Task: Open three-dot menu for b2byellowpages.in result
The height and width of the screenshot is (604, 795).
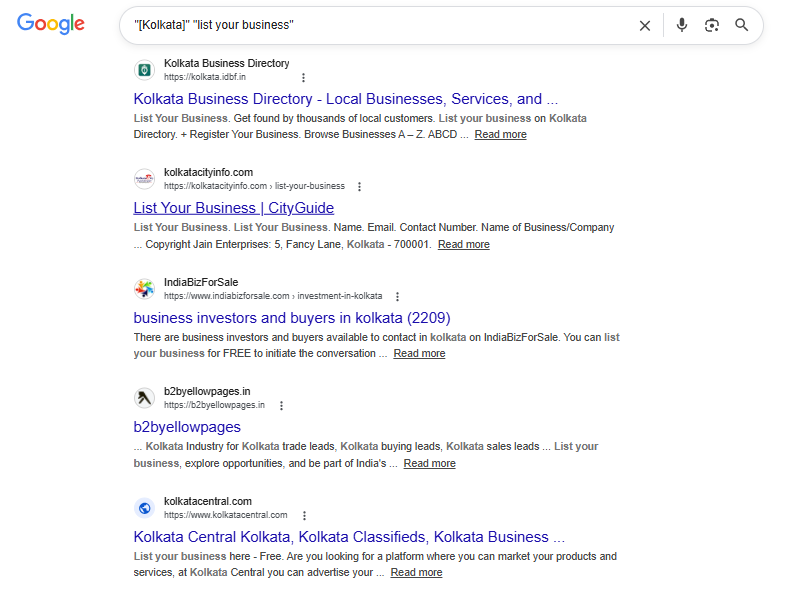Action: 281,405
